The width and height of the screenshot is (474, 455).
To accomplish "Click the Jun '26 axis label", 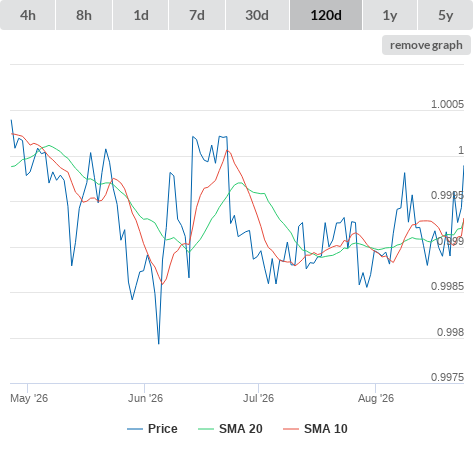I will (x=145, y=398).
